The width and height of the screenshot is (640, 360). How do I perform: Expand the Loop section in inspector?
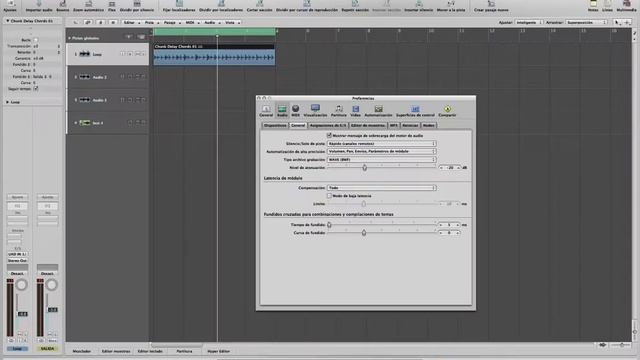(x=7, y=102)
